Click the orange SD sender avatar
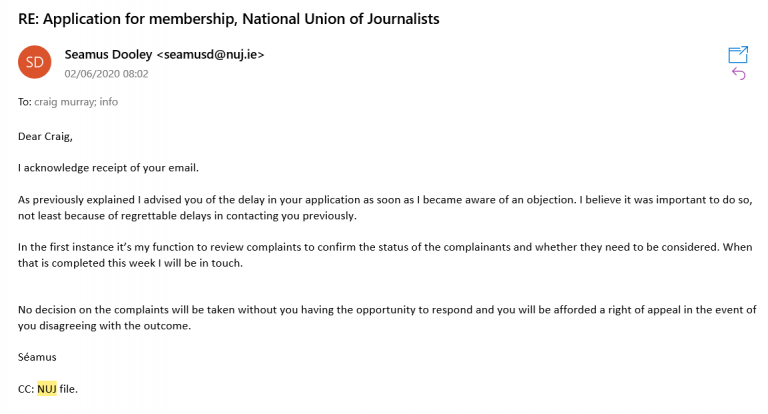The height and width of the screenshot is (414, 768). coord(34,63)
